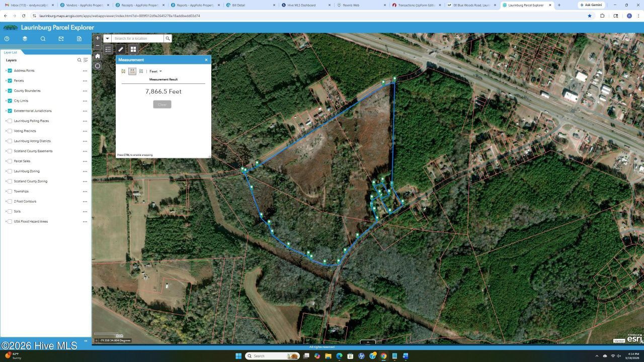Open the Legend from the map toolbar

(108, 49)
